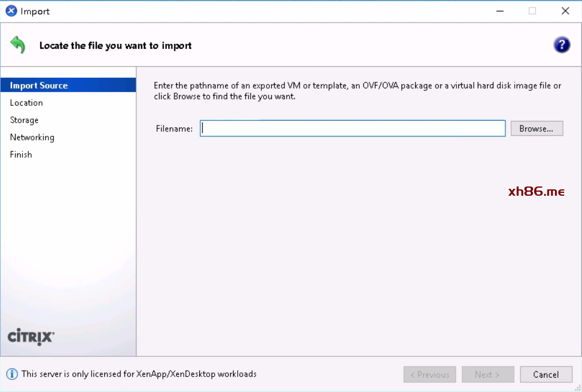Cancel the import wizard
Screen dimensions: 582x392
coord(546,374)
